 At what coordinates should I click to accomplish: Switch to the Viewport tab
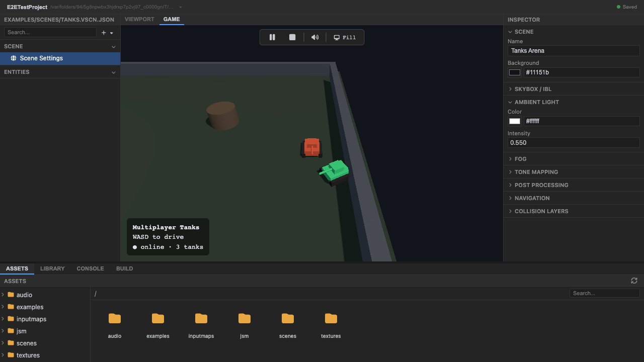(x=139, y=19)
